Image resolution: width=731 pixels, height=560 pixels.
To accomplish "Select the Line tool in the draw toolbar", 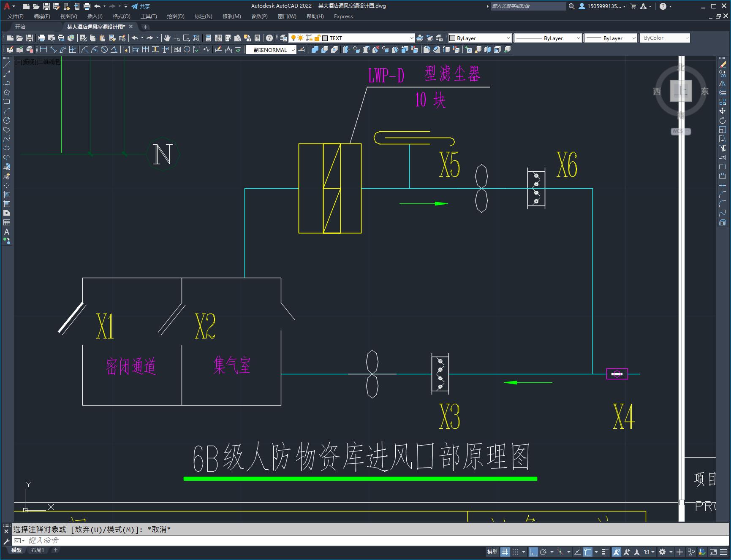I will [7, 65].
